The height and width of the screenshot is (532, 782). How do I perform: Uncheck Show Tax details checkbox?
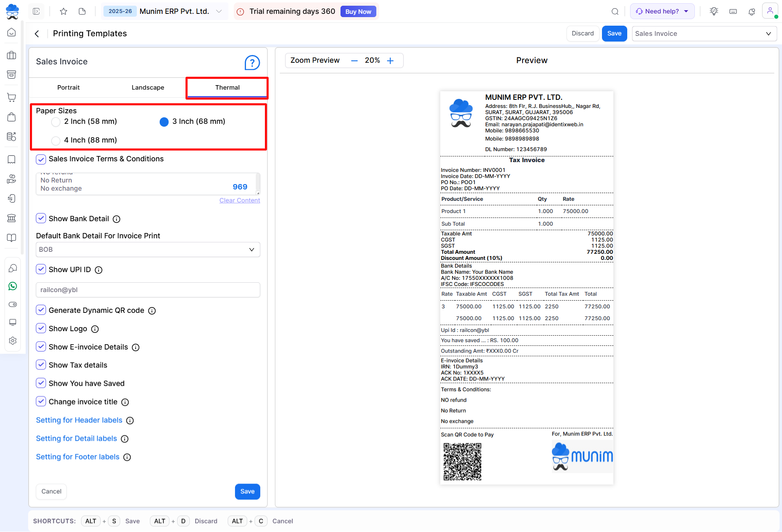pos(41,365)
